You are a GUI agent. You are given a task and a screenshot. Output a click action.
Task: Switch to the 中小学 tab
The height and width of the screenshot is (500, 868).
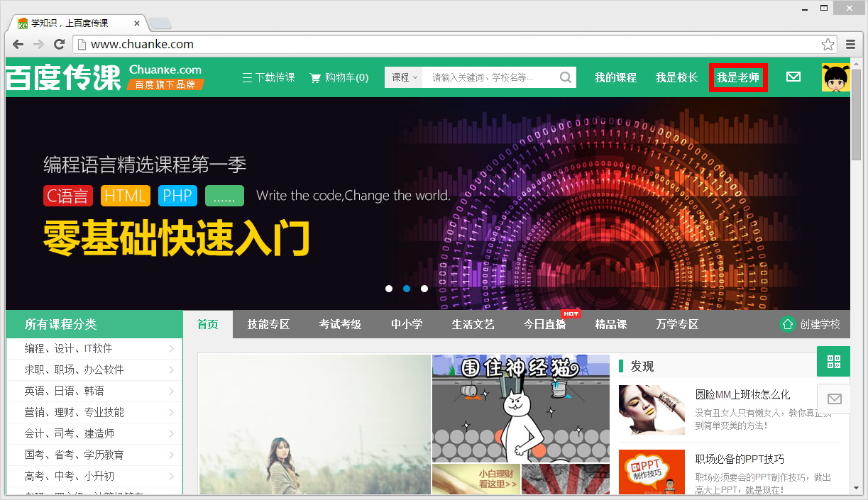click(406, 323)
